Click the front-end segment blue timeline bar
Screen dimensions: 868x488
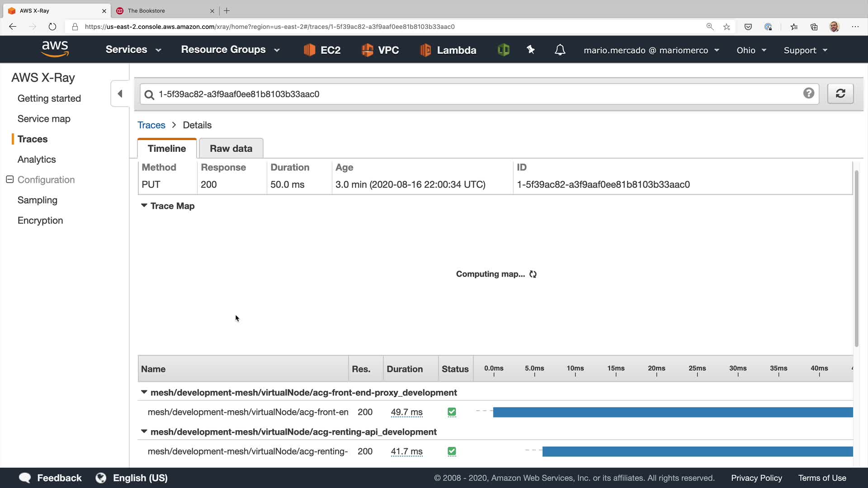click(672, 412)
